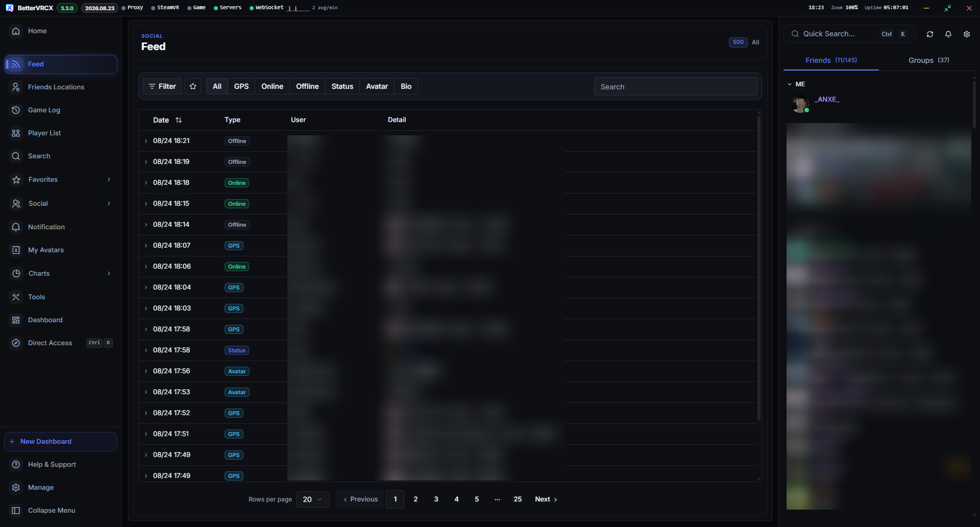Image resolution: width=980 pixels, height=527 pixels.
Task: Create a New Dashboard
Action: coord(61,442)
